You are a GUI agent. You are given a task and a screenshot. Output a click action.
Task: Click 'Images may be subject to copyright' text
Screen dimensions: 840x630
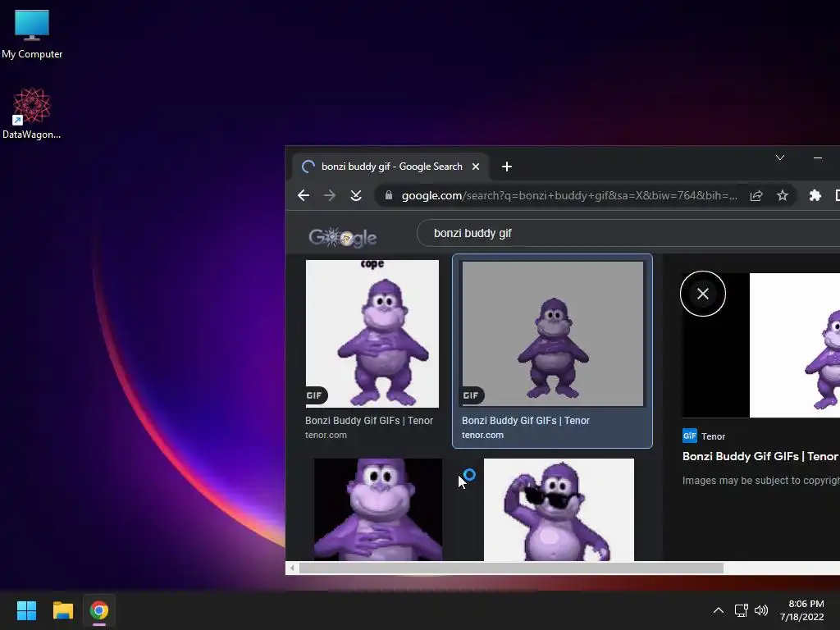tap(760, 481)
